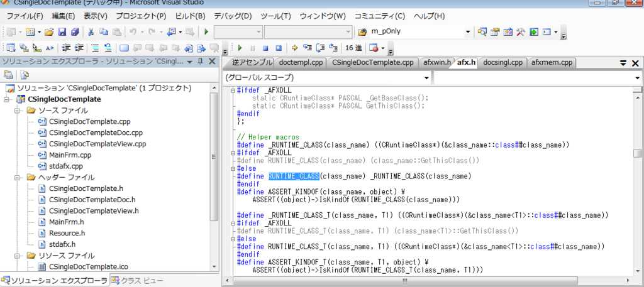Save the current file with the floppy icon
Viewport: 644px width, 287px height.
62,31
